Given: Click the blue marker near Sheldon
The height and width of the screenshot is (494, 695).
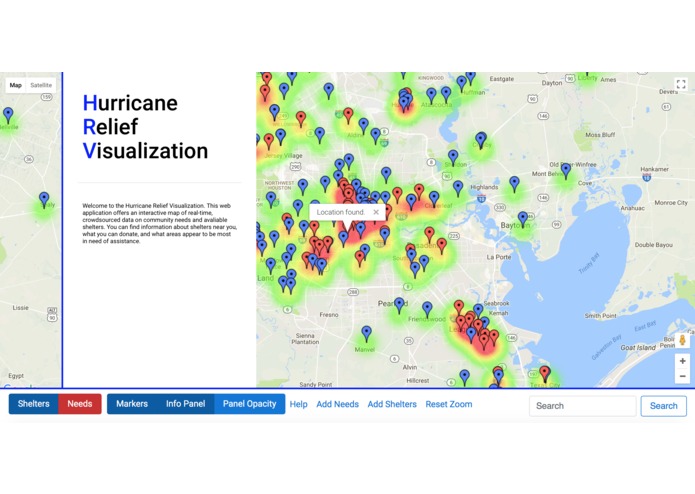Looking at the screenshot, I should click(453, 157).
